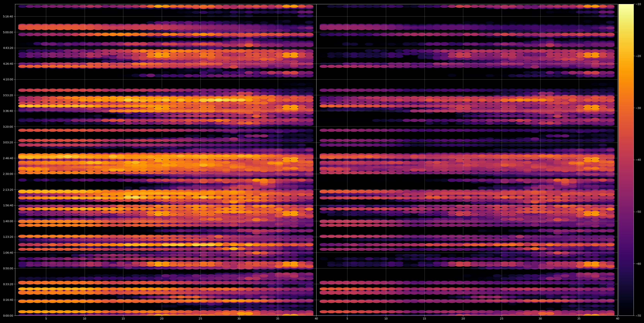644x323 pixels.
Task: Click the 2:30:00 time label
Action: [x=8, y=174]
